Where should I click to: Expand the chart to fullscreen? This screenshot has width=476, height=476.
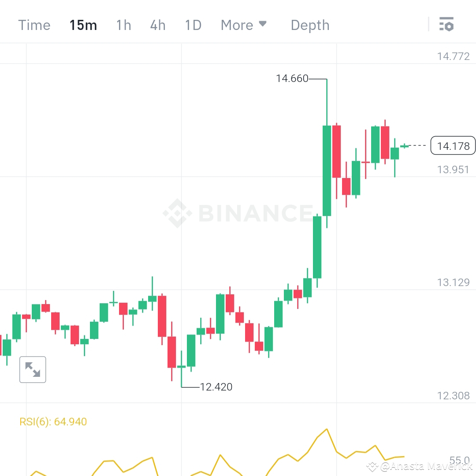click(33, 369)
